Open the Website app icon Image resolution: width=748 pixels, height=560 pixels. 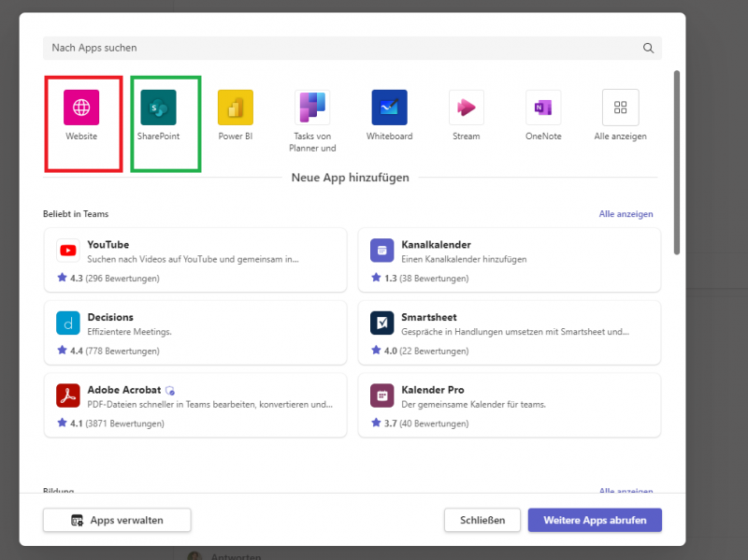point(82,106)
